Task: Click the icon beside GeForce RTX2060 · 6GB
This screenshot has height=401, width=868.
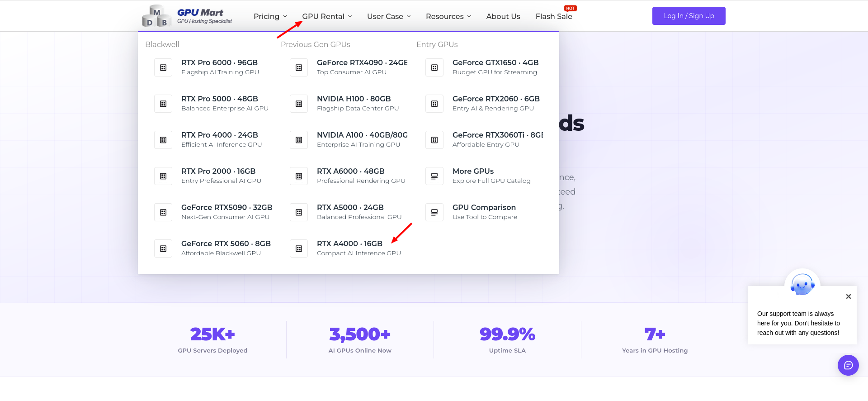Action: click(434, 104)
